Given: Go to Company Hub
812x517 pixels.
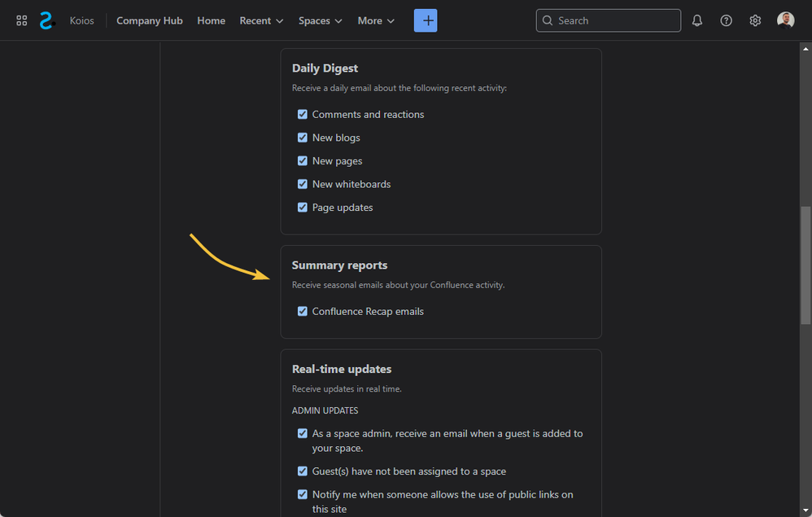Looking at the screenshot, I should tap(150, 20).
